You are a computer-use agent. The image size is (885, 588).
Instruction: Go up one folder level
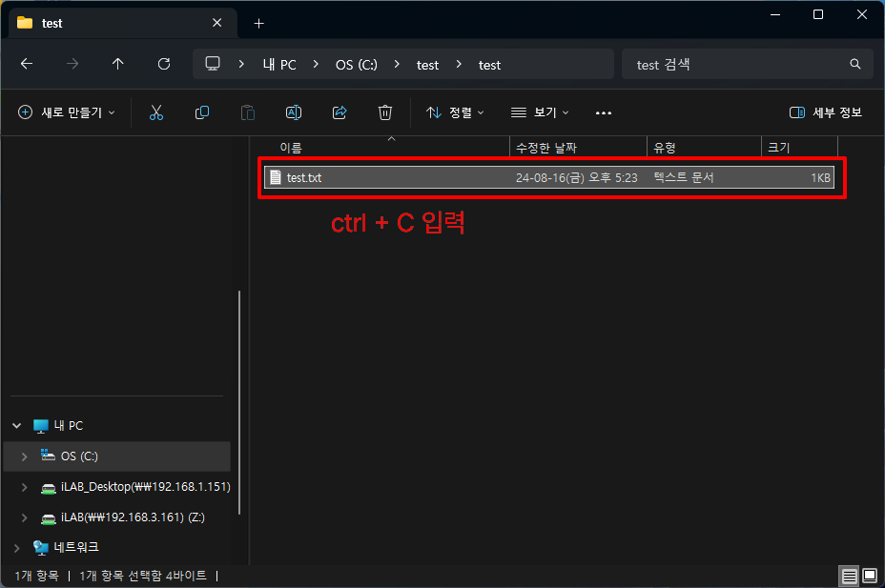(x=118, y=64)
